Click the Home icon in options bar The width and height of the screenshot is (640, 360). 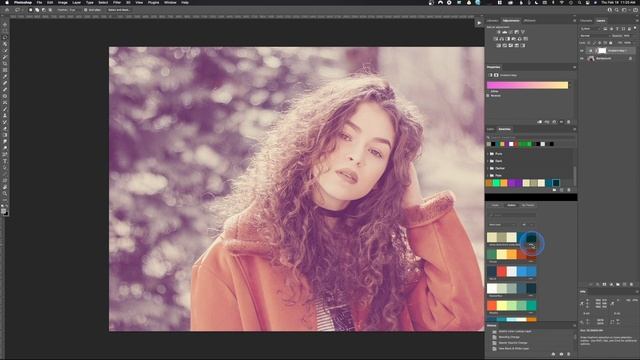(7, 10)
